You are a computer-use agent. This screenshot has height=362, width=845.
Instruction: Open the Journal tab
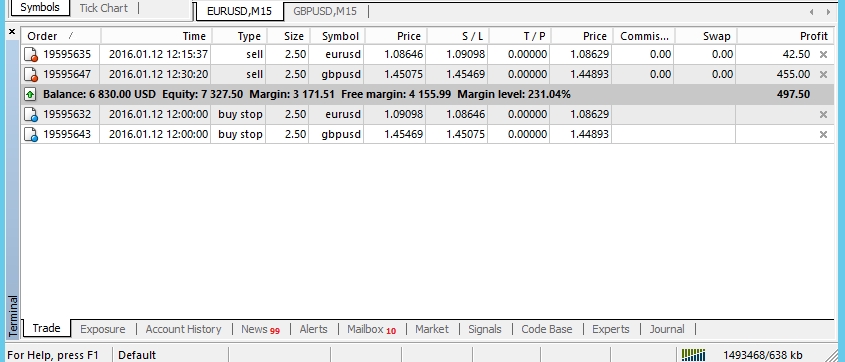coord(667,329)
